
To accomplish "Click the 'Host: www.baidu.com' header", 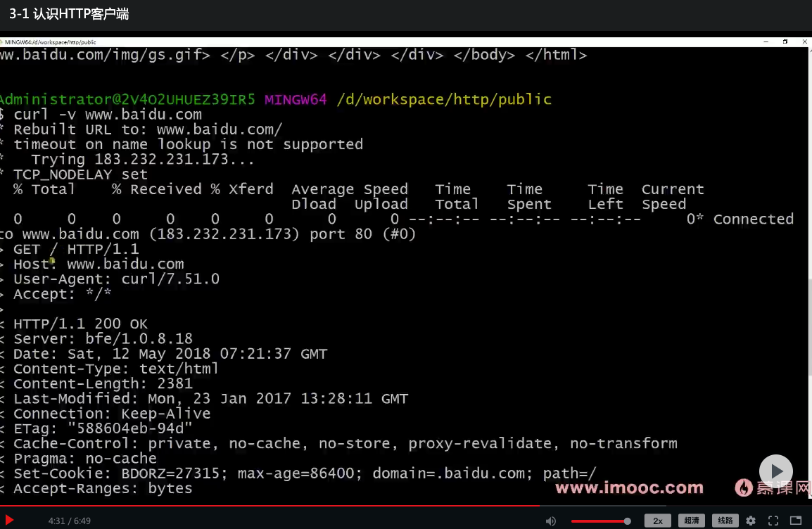I will point(99,264).
